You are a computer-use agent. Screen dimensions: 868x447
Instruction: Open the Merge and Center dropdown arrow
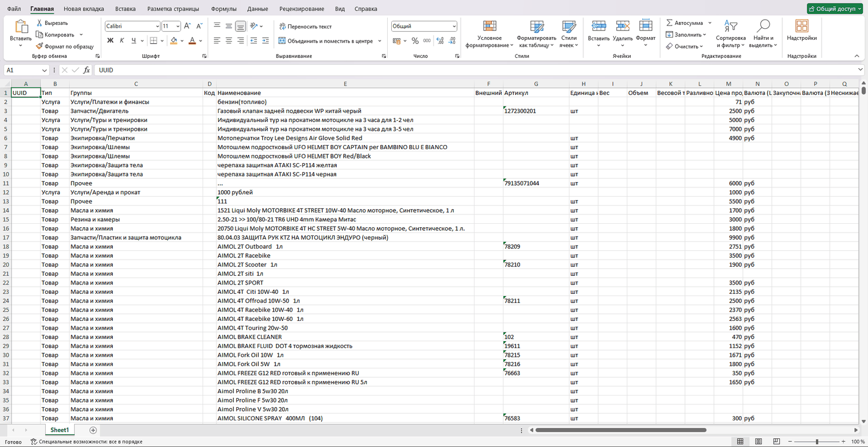(x=380, y=41)
